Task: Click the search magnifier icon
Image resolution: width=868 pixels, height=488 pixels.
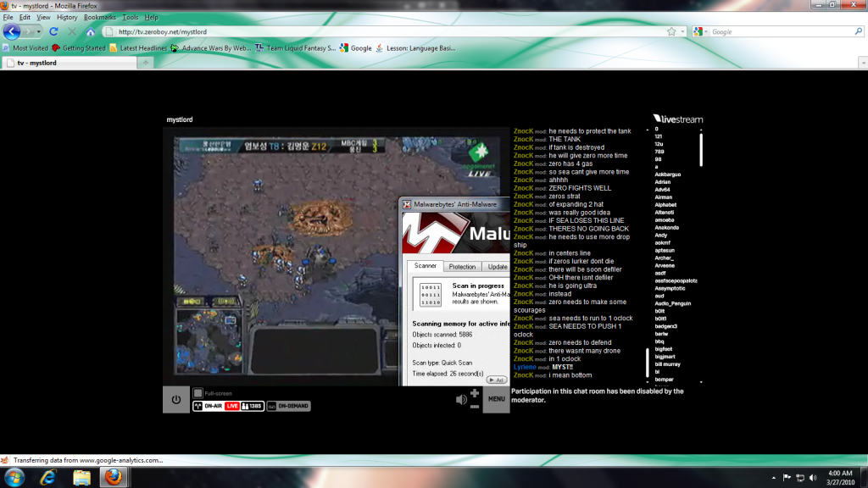Action: pos(858,31)
